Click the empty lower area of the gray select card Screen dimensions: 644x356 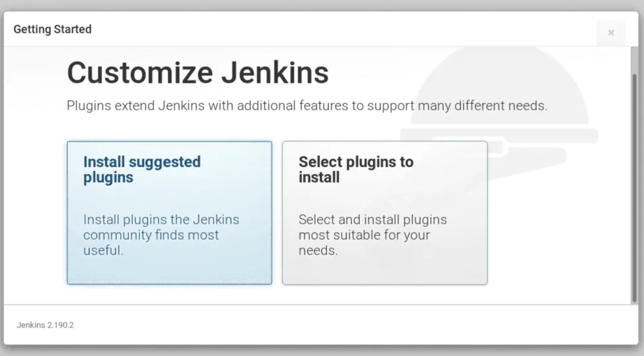385,271
